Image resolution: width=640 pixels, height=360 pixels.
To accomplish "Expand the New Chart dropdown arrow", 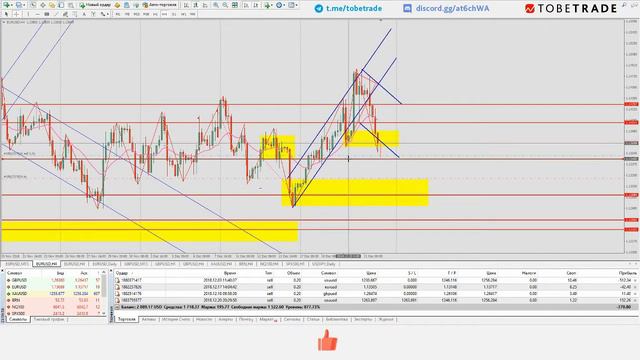I will point(12,5).
